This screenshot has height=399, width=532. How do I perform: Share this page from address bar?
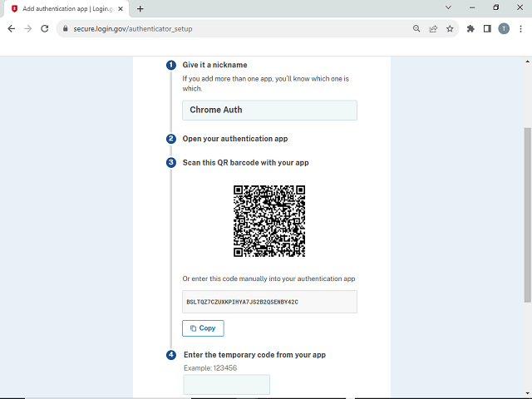(433, 29)
